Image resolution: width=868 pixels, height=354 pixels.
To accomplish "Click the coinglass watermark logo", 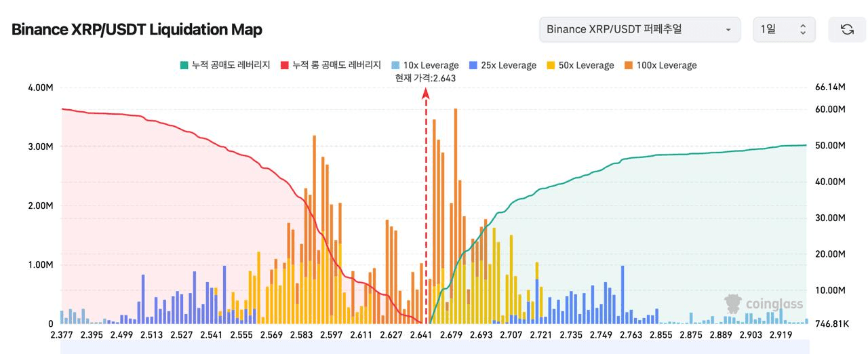I will click(763, 304).
